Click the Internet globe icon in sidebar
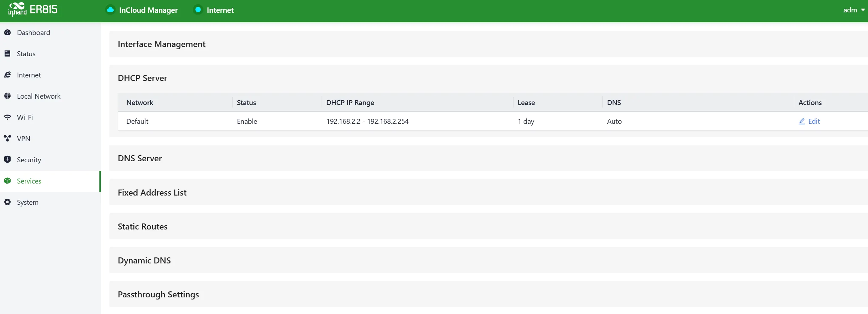Screen dimensions: 868x314 coord(7,75)
